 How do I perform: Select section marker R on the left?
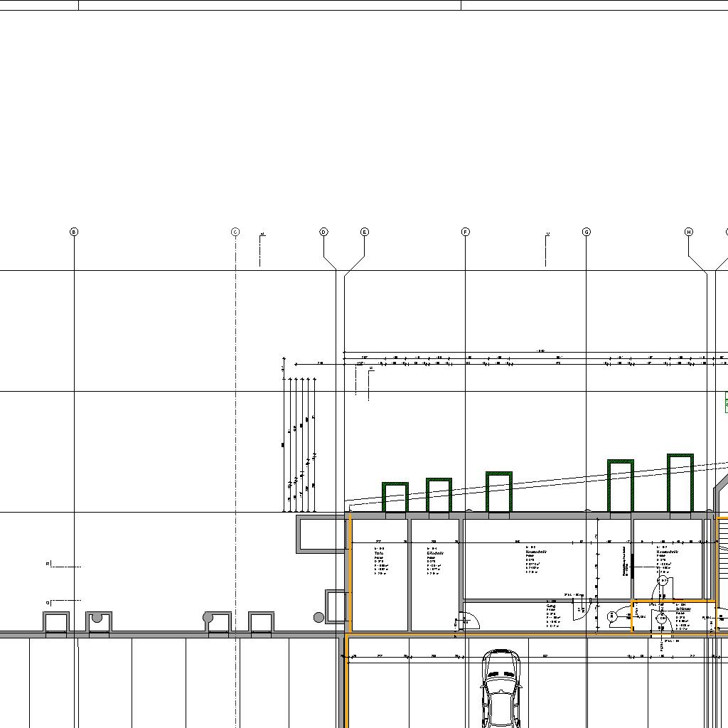(48, 564)
